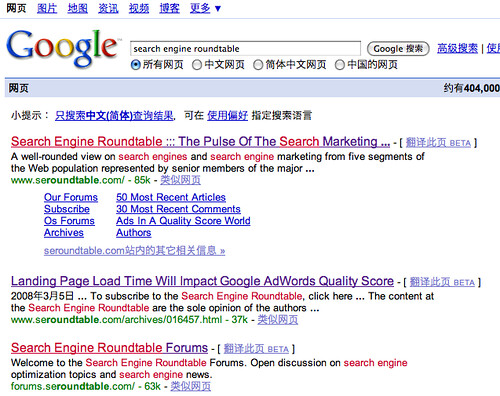The width and height of the screenshot is (500, 396).
Task: Click 类似网页 next to www.seroundtable.com/ 85k
Action: point(180,180)
